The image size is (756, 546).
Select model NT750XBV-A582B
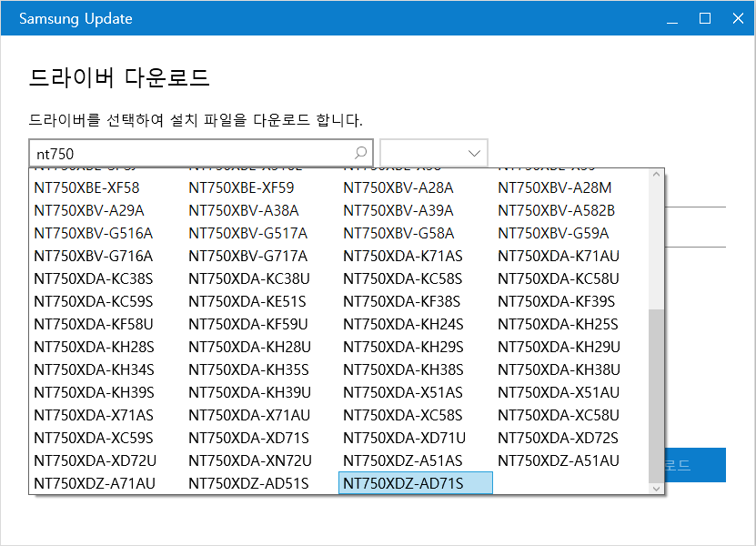(557, 210)
